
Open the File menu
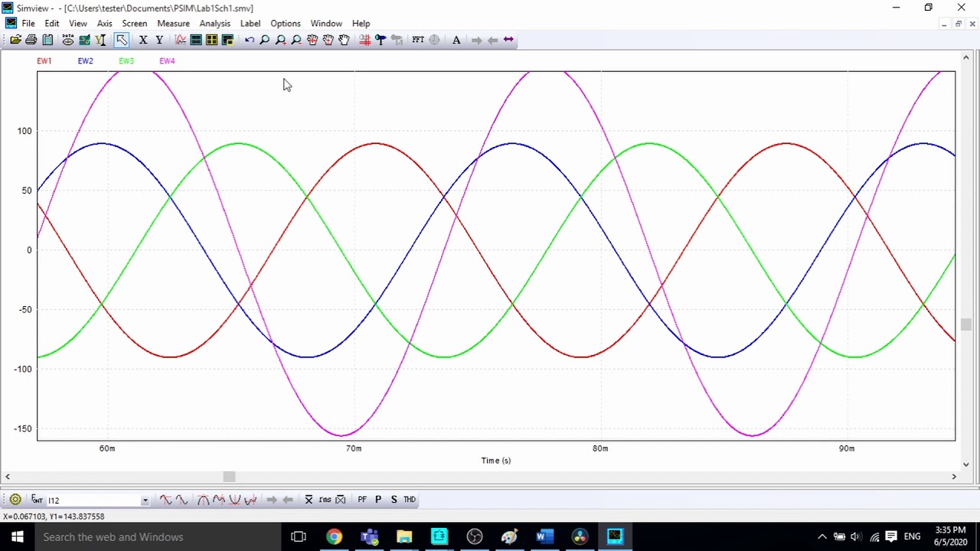tap(28, 24)
